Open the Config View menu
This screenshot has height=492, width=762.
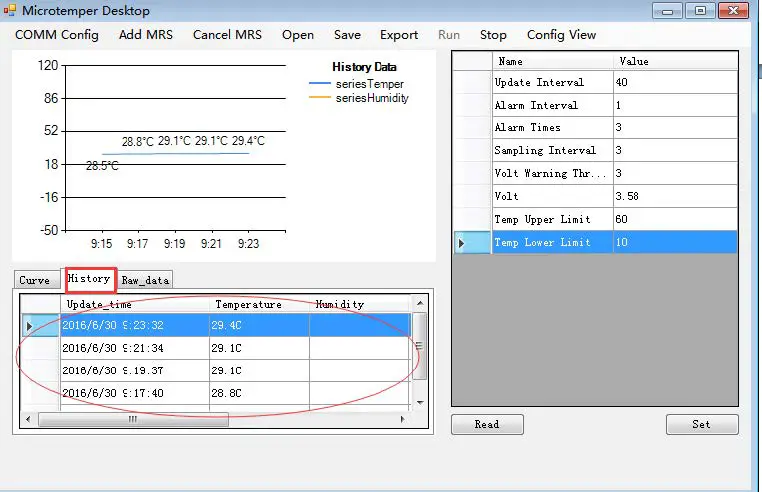pos(561,35)
